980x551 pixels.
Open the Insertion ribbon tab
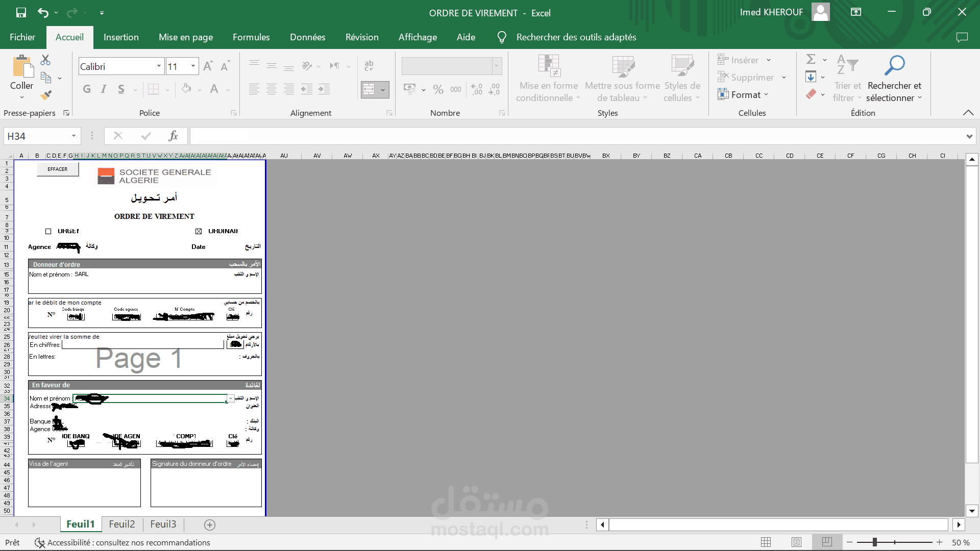pos(121,37)
